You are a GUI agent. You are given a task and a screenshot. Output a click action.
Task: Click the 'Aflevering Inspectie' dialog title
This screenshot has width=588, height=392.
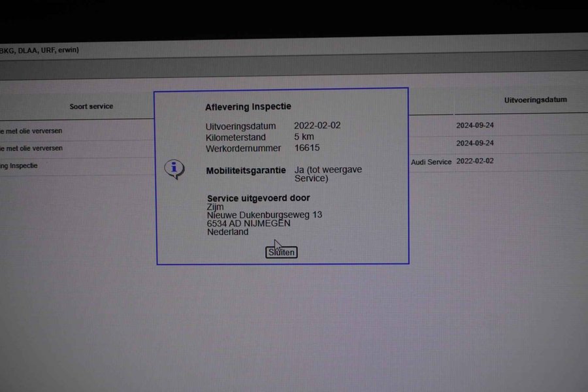pos(248,106)
